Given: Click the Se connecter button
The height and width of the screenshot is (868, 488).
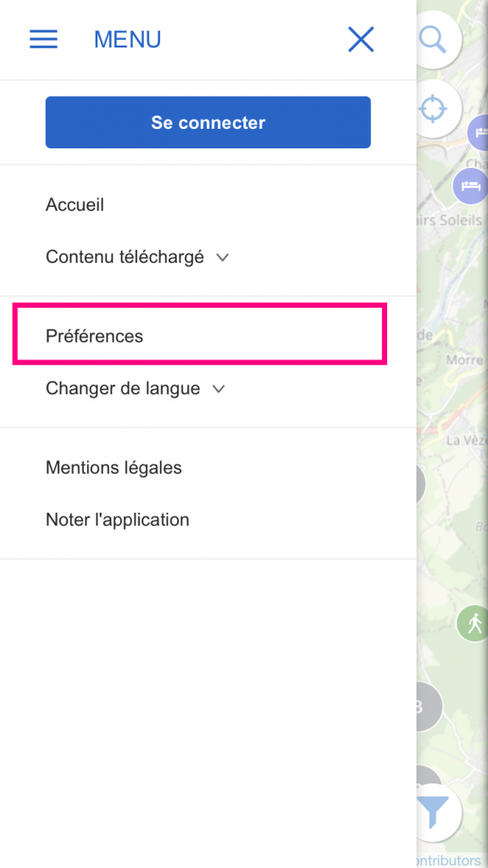Looking at the screenshot, I should point(208,122).
